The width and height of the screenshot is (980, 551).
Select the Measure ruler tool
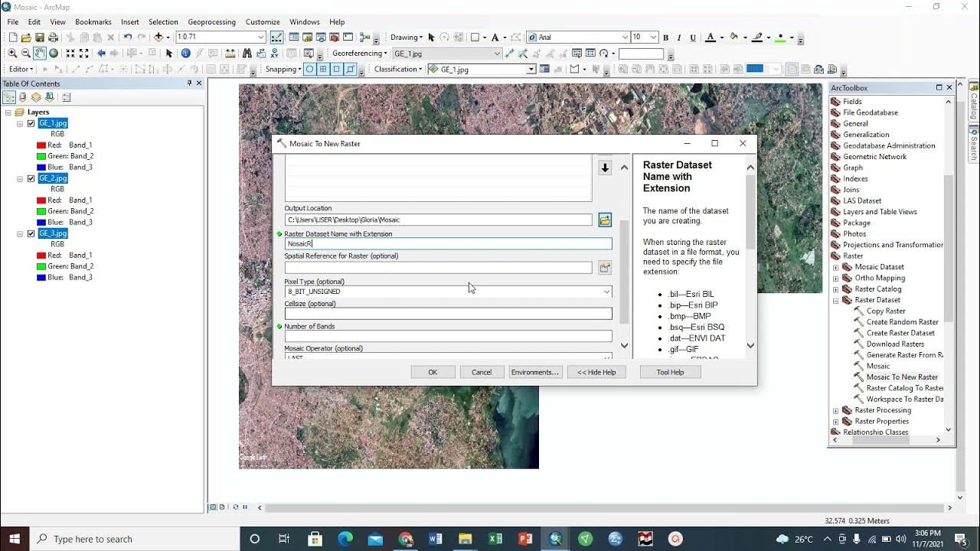pyautogui.click(x=230, y=54)
